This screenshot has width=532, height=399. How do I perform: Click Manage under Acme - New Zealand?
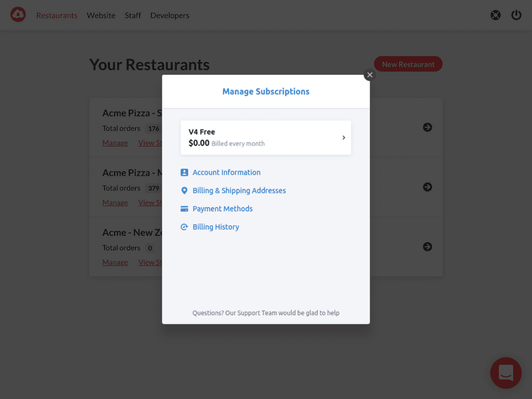coord(115,262)
